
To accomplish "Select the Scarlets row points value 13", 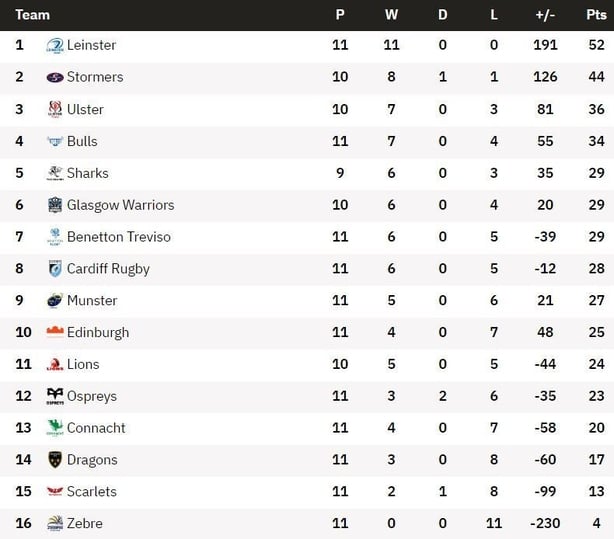I will click(x=596, y=492).
